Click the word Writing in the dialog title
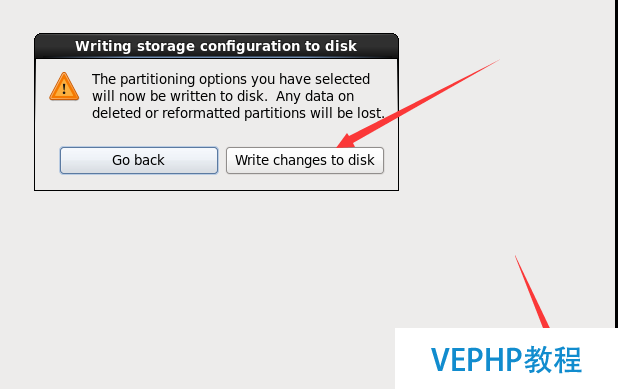The height and width of the screenshot is (389, 618). tap(103, 46)
